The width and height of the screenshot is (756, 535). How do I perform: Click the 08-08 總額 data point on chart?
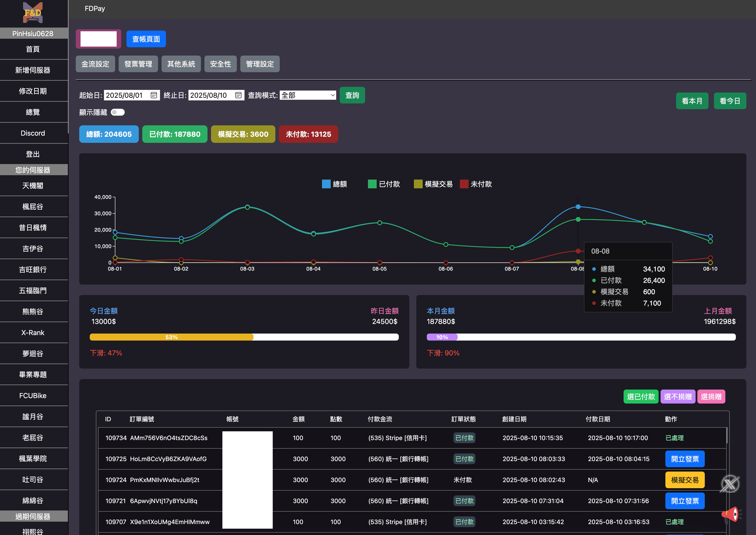click(578, 206)
